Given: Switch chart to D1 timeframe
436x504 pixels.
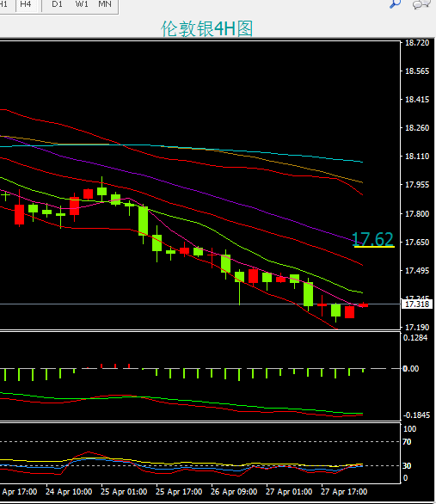Looking at the screenshot, I should tap(57, 4).
